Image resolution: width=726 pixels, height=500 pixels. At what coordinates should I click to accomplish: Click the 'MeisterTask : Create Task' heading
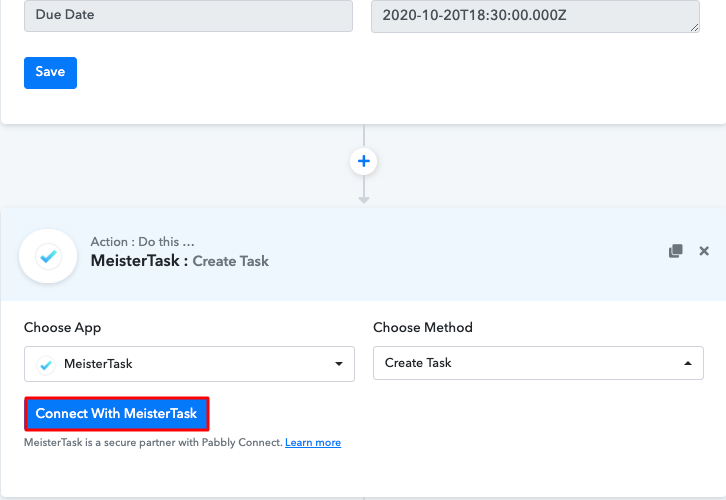[x=180, y=261]
